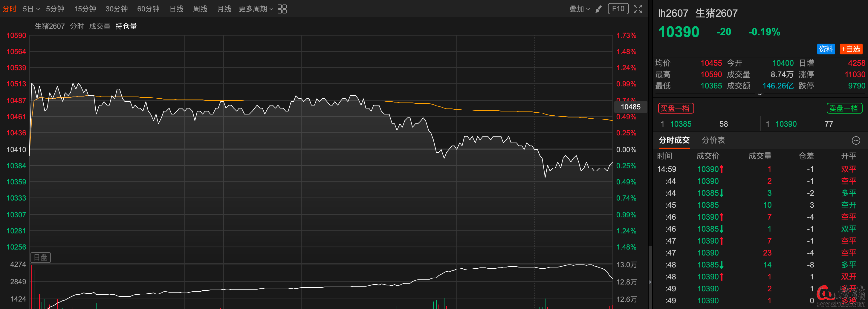This screenshot has width=868, height=309.
Task: Select the brush drawing tool icon
Action: (x=598, y=9)
